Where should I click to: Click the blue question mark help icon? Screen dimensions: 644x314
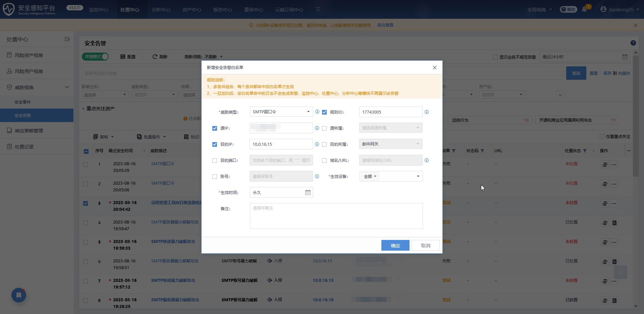pos(633,43)
